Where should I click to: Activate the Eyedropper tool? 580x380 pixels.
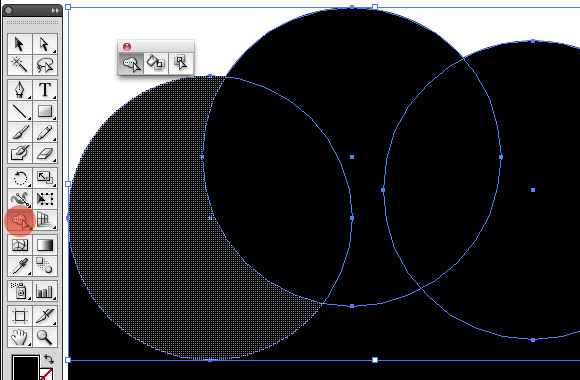pyautogui.click(x=20, y=266)
